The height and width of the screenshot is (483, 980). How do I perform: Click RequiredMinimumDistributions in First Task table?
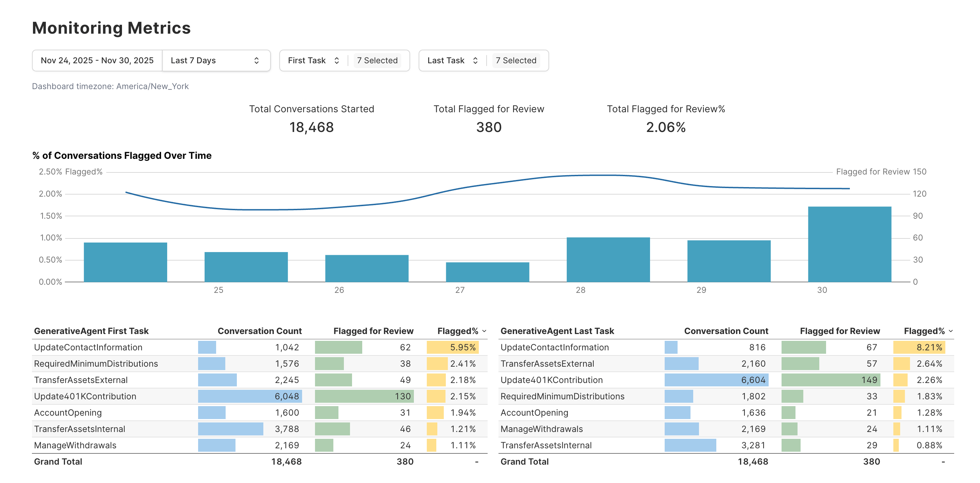[96, 364]
